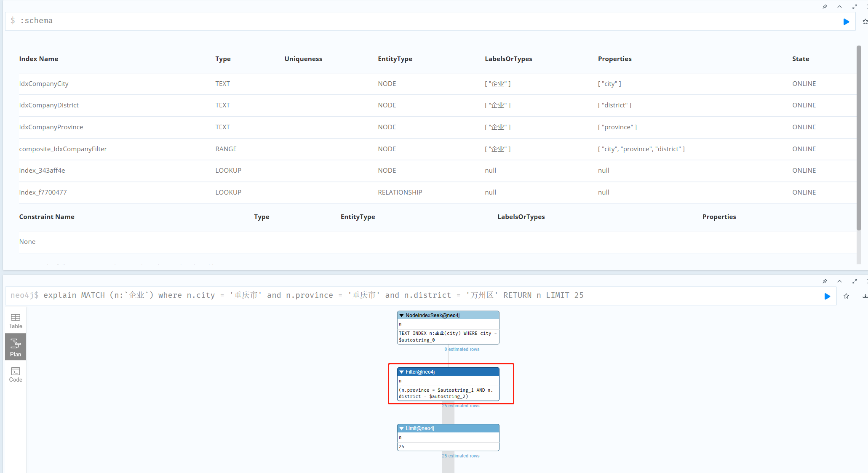868x473 pixels.
Task: Enter fullscreen for the :schema frame
Action: click(855, 7)
